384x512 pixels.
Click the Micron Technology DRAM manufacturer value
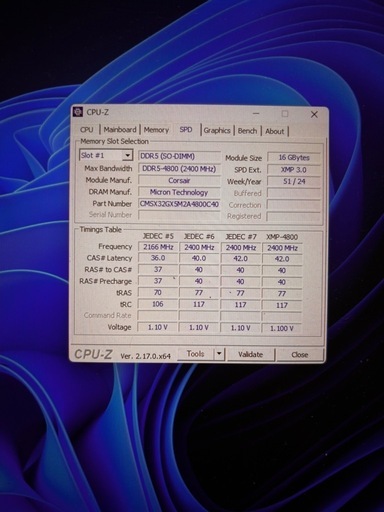(x=179, y=192)
